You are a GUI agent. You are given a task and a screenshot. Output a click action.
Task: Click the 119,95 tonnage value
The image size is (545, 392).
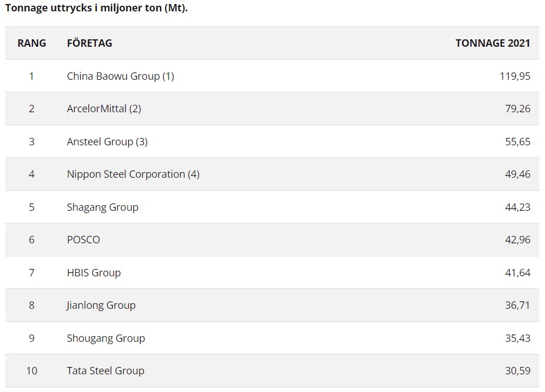pyautogui.click(x=515, y=76)
